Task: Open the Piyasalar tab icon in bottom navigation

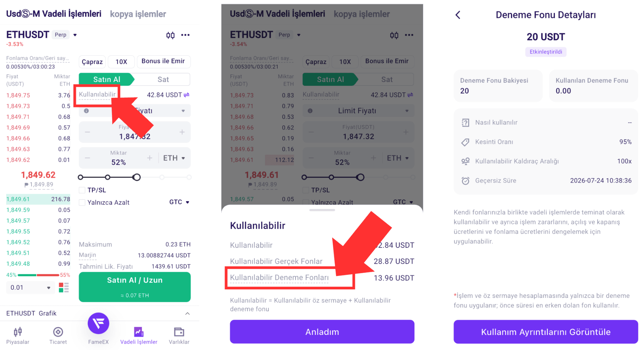Action: [x=18, y=332]
